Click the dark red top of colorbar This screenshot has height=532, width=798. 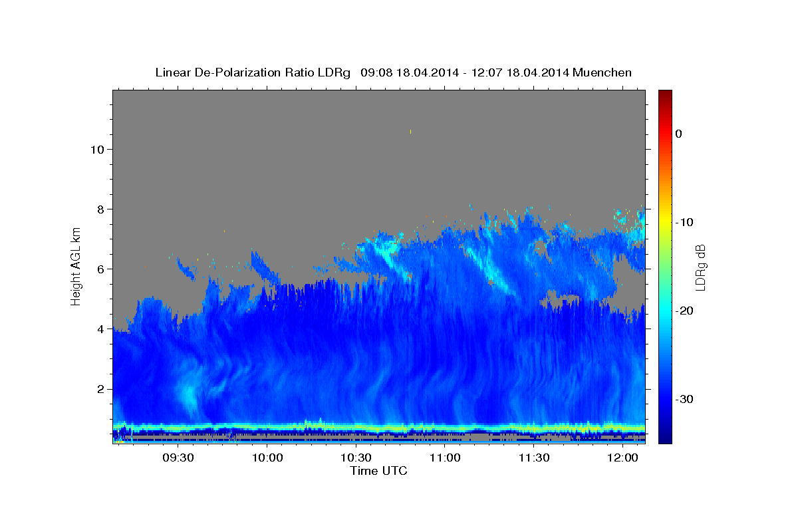[664, 94]
